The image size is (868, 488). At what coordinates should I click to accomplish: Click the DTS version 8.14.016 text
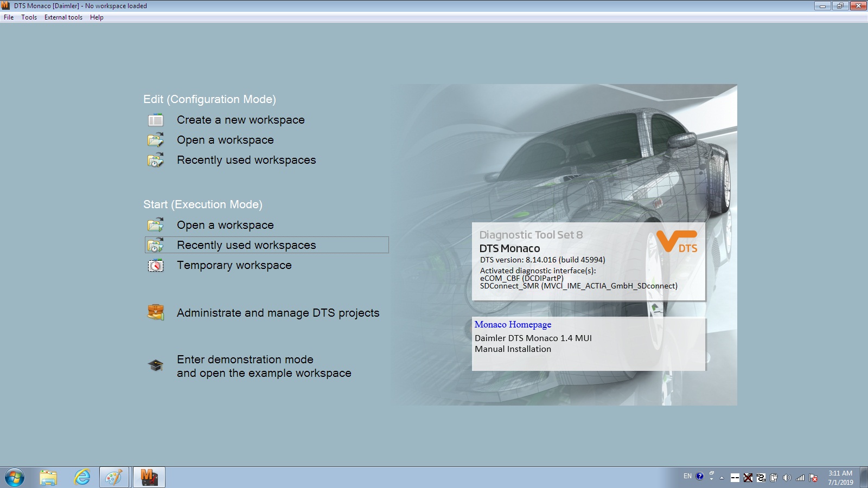[542, 260]
